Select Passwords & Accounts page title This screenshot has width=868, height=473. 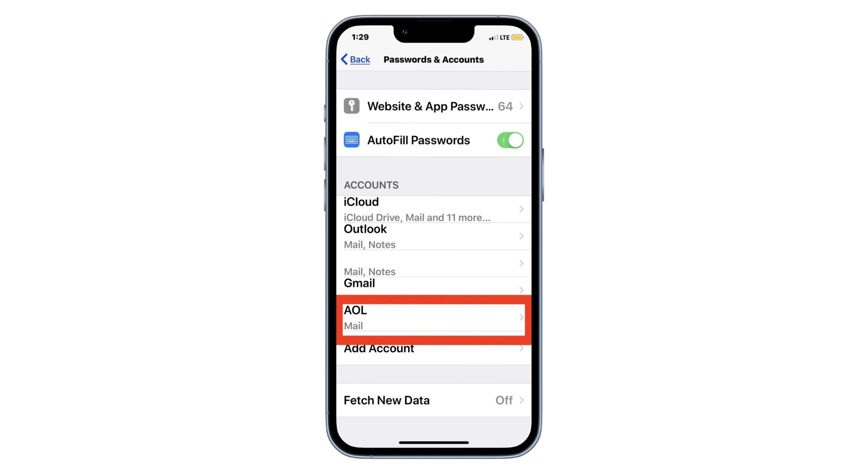[x=434, y=59]
